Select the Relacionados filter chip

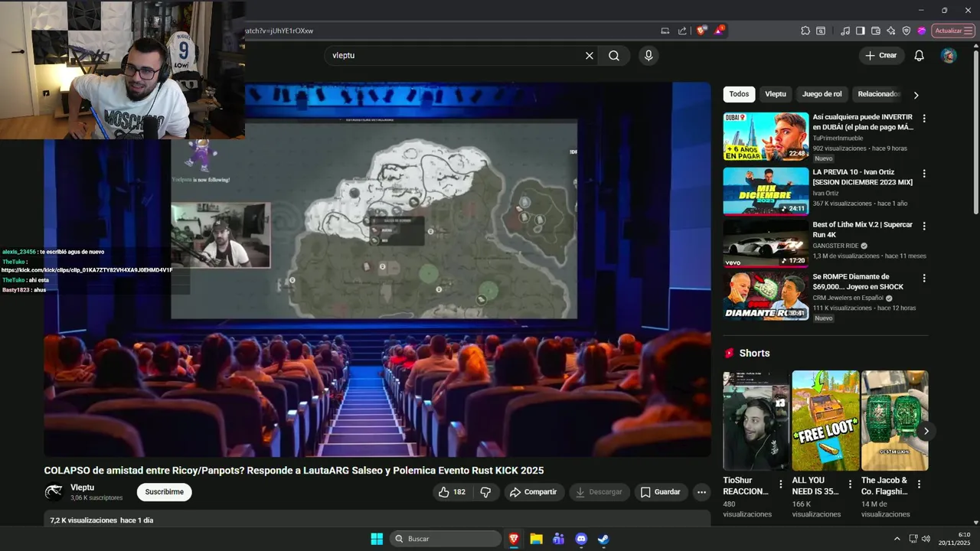[x=878, y=94]
